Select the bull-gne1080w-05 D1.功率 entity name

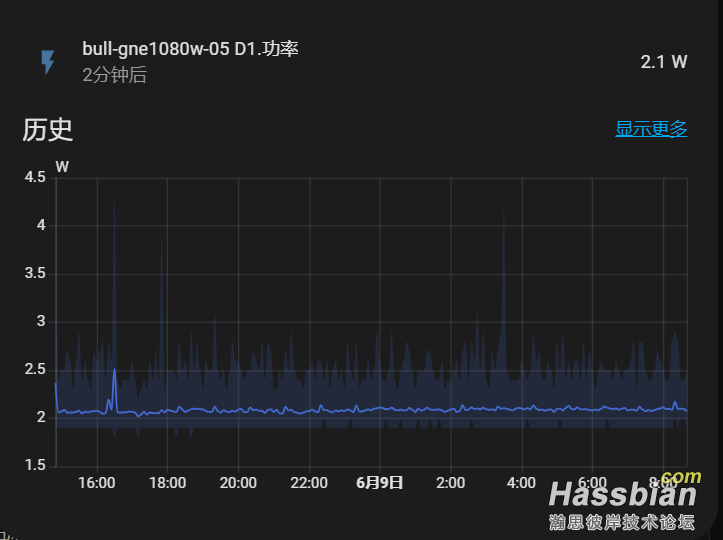190,49
